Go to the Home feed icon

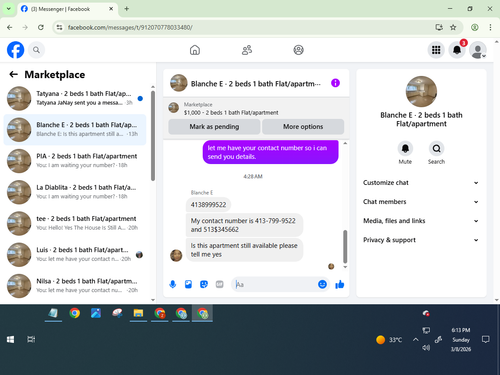195,50
